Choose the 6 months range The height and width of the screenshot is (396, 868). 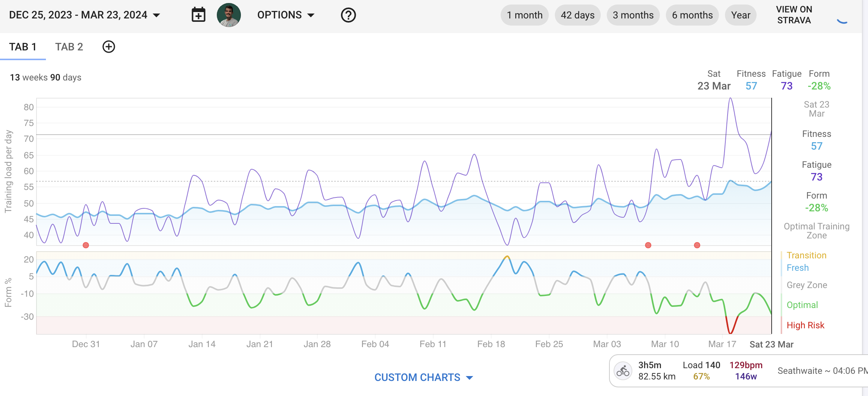[x=692, y=15]
